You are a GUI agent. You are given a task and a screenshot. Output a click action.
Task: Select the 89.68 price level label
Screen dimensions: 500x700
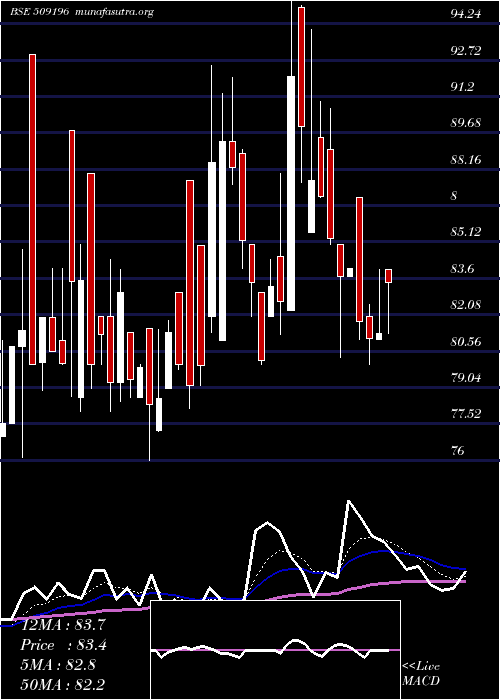[466, 123]
